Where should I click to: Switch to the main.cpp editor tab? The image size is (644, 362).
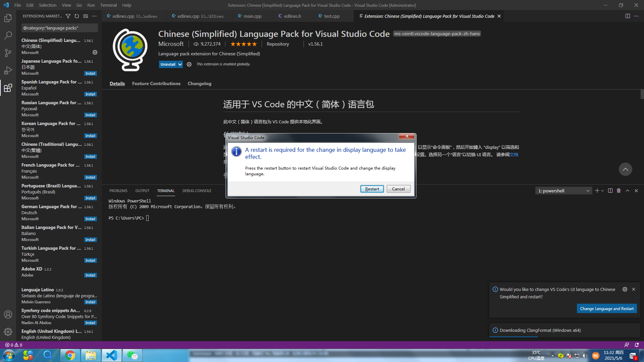[x=252, y=16]
